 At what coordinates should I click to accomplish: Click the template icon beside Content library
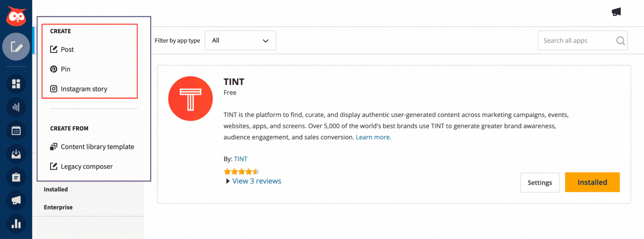[54, 147]
